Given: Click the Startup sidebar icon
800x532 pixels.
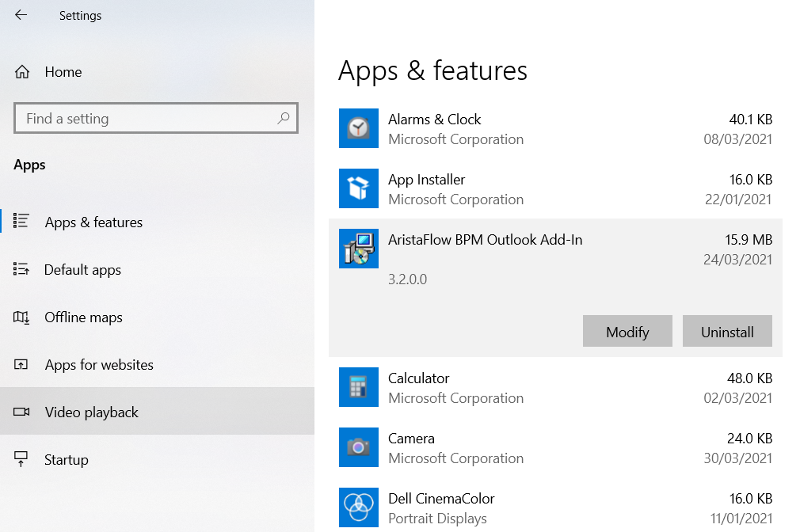Looking at the screenshot, I should (x=21, y=458).
